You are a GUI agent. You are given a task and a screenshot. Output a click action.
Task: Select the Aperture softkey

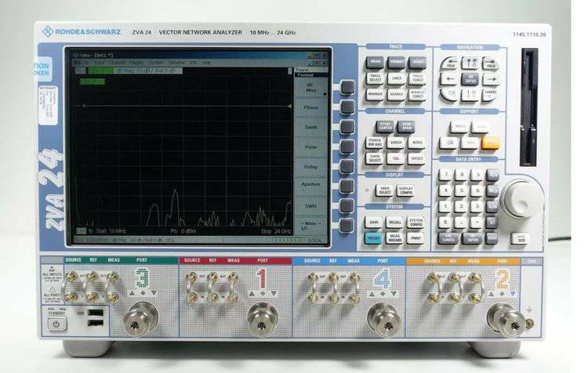[310, 186]
